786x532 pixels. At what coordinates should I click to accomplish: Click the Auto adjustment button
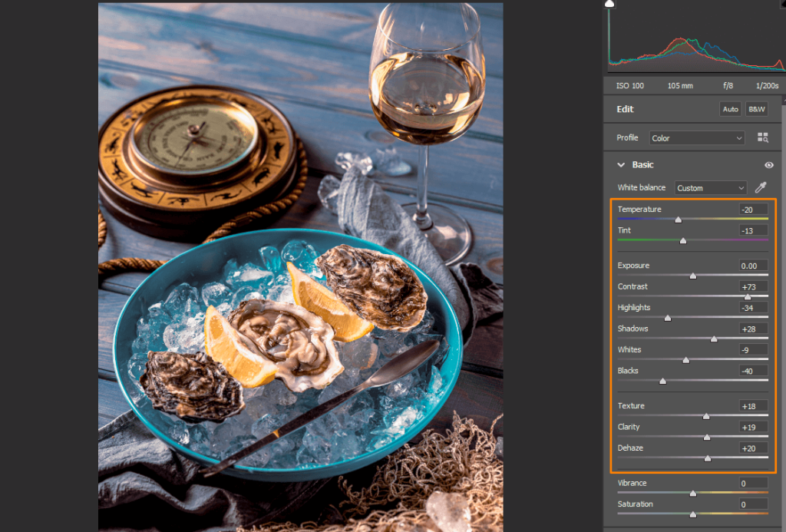729,109
